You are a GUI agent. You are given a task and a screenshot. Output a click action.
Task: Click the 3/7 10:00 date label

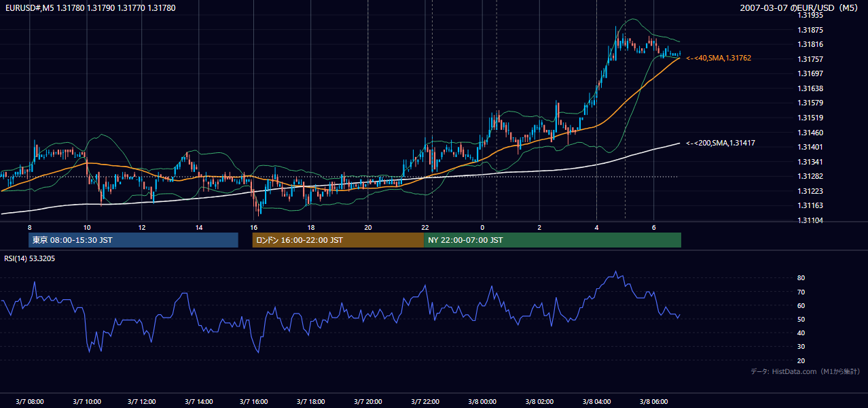pos(86,401)
